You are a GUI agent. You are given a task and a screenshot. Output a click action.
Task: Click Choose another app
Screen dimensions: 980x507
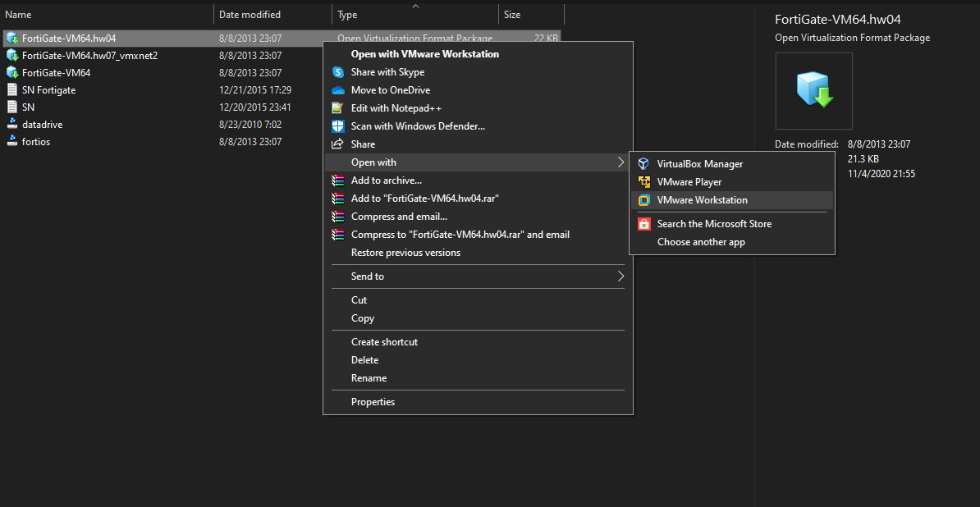tap(699, 241)
